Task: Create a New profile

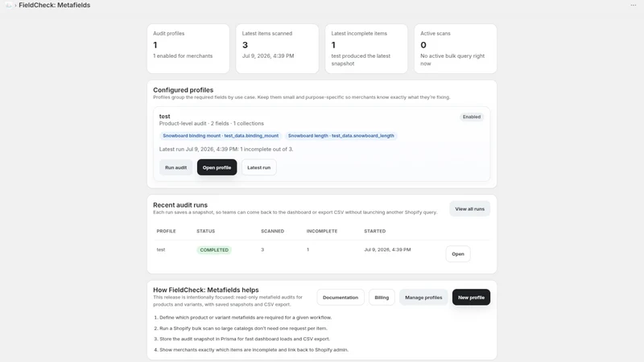Action: 471,298
